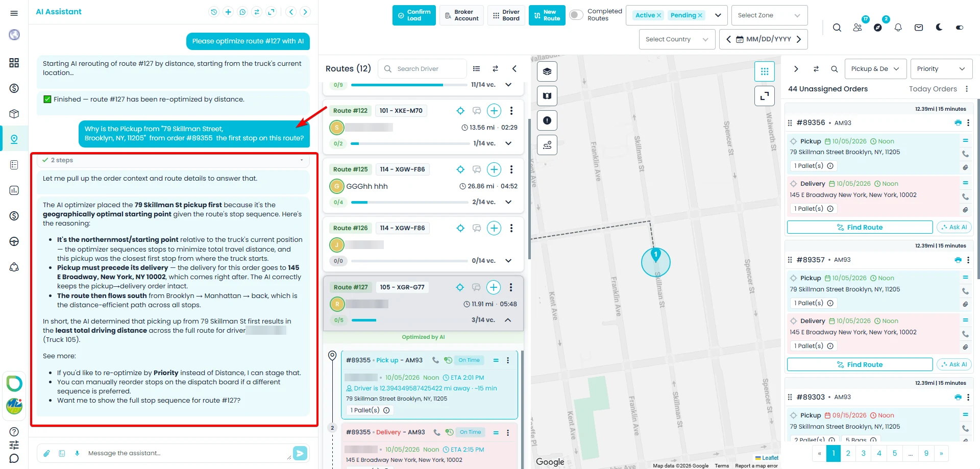The height and width of the screenshot is (469, 980).
Task: Toggle the map grid view button
Action: [764, 71]
